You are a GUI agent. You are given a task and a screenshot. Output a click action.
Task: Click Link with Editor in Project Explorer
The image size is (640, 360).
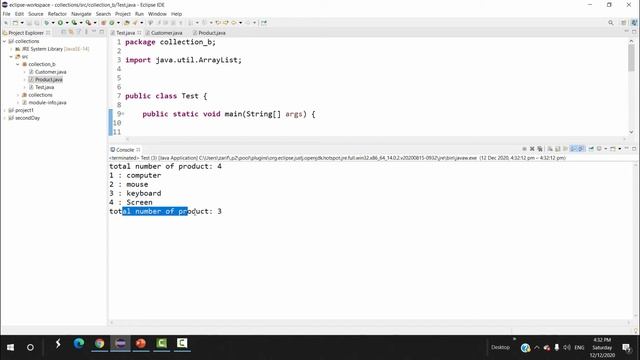pyautogui.click(x=71, y=32)
